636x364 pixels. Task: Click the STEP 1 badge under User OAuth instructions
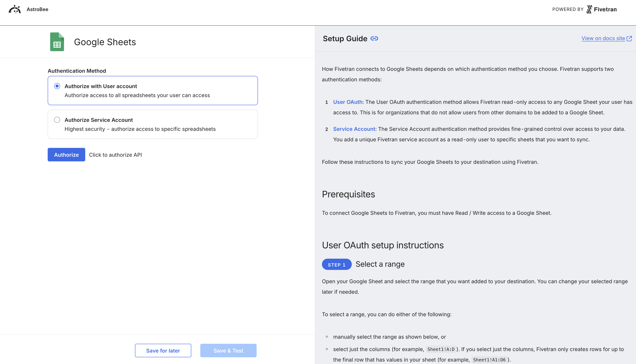pos(336,264)
